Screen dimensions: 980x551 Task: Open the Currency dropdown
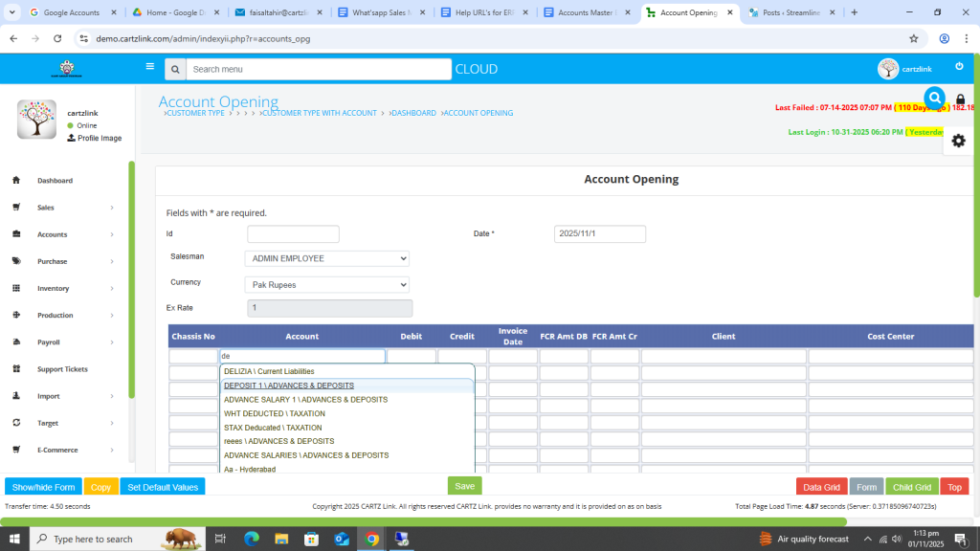[x=326, y=285]
